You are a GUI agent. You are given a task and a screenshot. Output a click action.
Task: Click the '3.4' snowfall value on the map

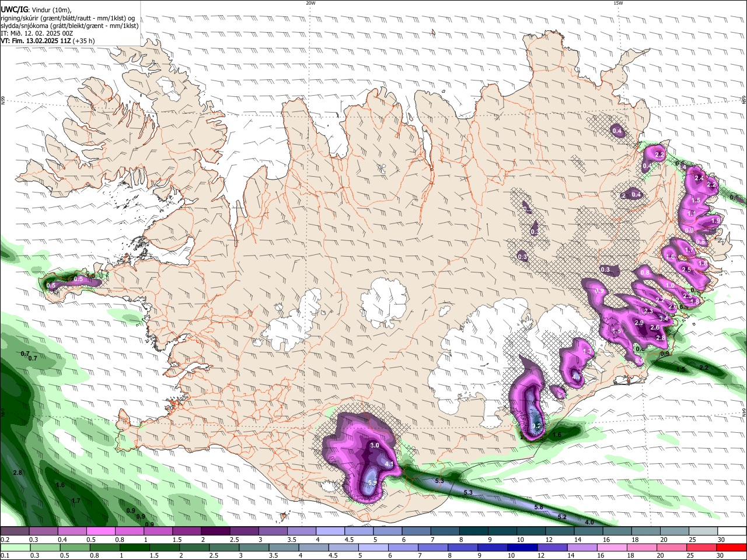[x=663, y=318]
